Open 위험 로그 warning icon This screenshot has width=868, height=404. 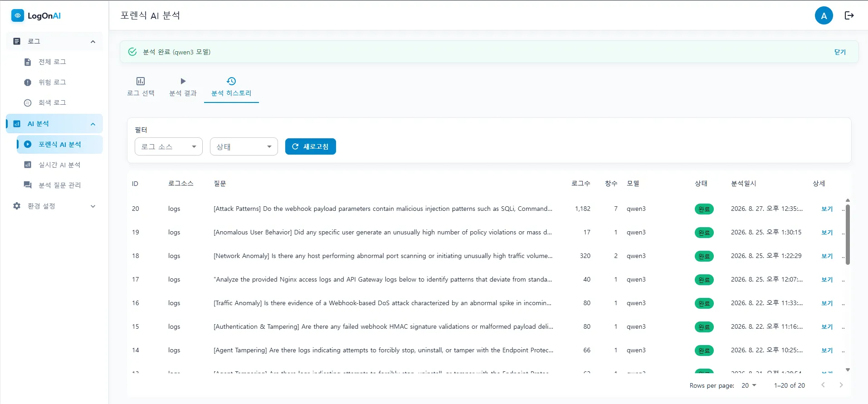click(x=28, y=82)
